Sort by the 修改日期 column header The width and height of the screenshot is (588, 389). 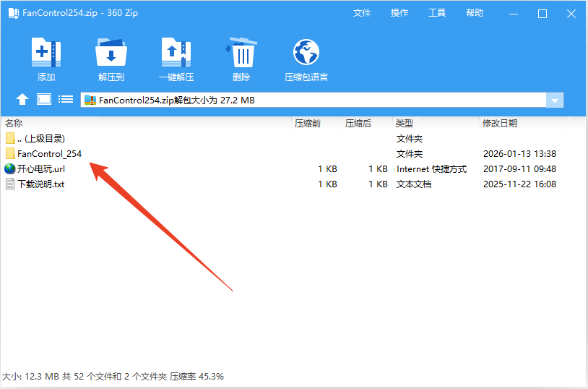click(x=500, y=124)
